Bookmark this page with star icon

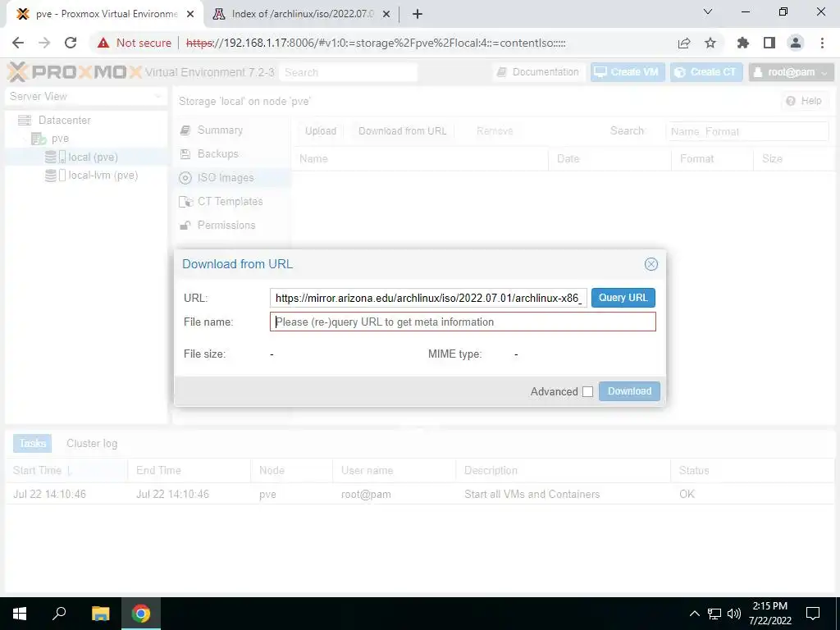(x=710, y=43)
